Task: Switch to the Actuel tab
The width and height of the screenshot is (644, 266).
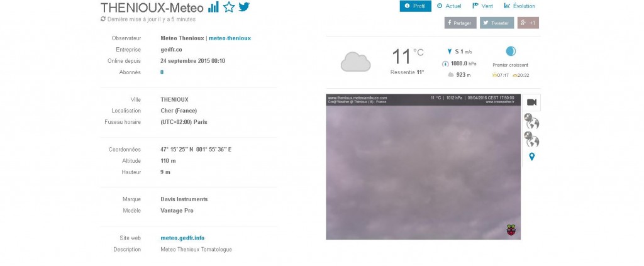Action: click(x=449, y=6)
